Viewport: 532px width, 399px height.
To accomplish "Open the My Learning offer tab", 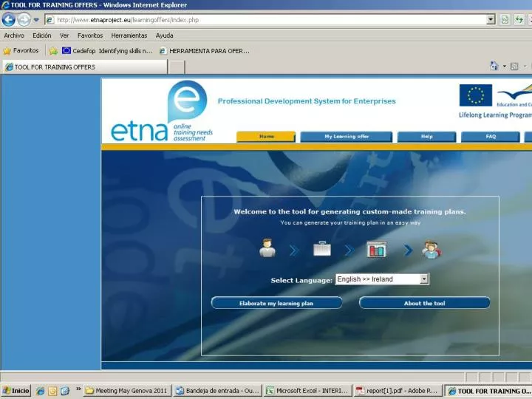I will click(x=346, y=137).
